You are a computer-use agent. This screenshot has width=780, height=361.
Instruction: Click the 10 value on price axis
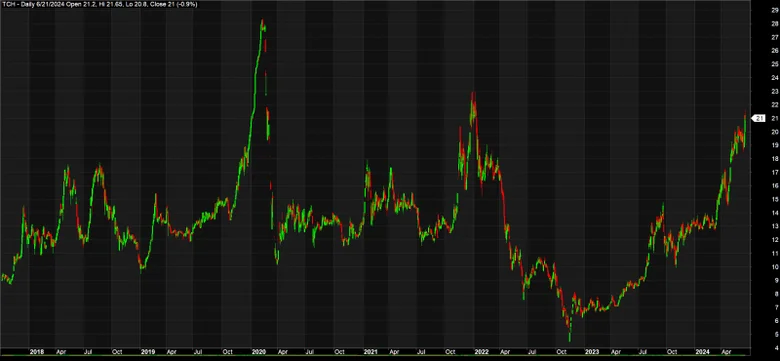775,267
